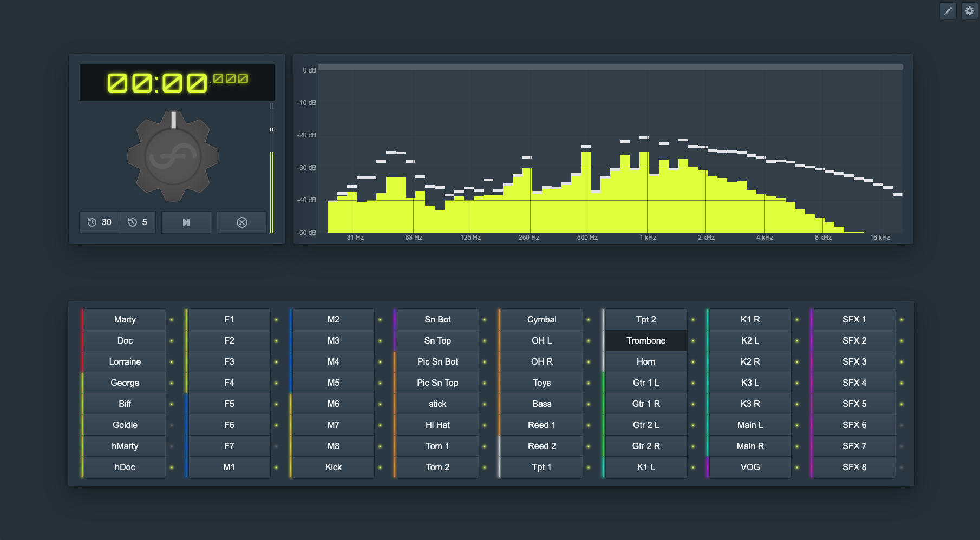Select the Horn channel
This screenshot has height=540, width=980.
click(x=646, y=361)
